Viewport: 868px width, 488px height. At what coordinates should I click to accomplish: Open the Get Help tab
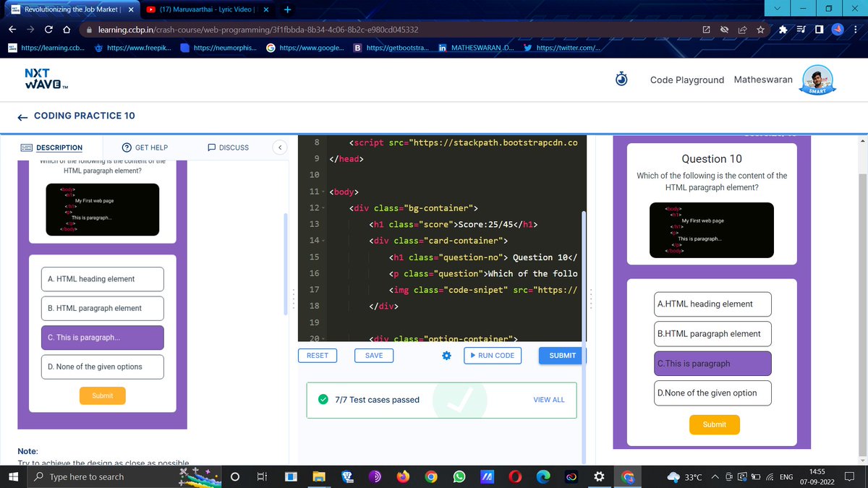pos(145,147)
